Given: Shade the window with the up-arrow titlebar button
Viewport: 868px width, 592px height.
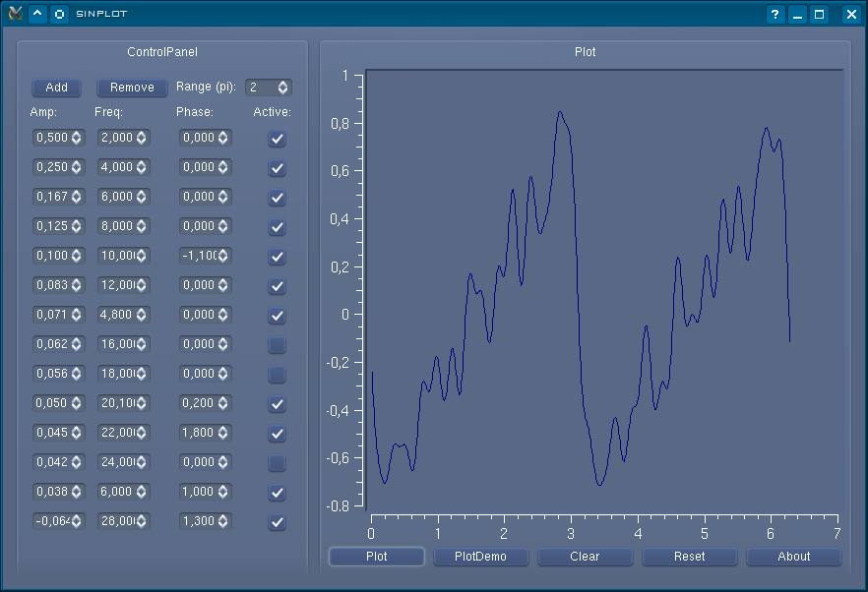Looking at the screenshot, I should (x=37, y=14).
